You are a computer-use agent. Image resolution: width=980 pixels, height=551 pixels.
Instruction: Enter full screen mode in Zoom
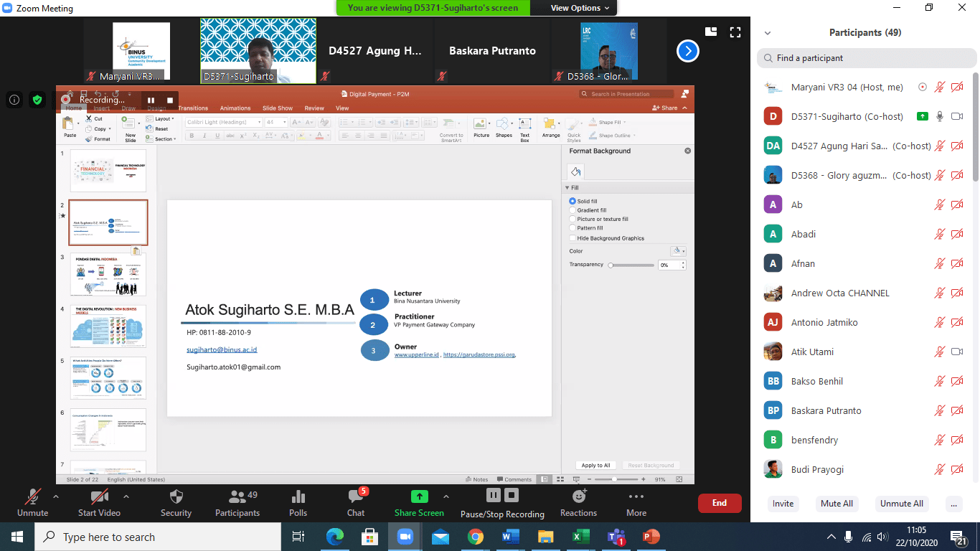coord(735,32)
